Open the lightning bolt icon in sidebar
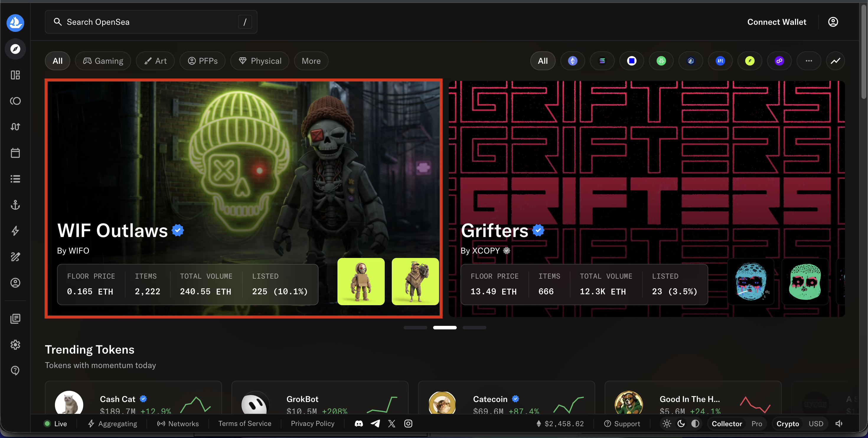This screenshot has width=868, height=438. pyautogui.click(x=15, y=231)
